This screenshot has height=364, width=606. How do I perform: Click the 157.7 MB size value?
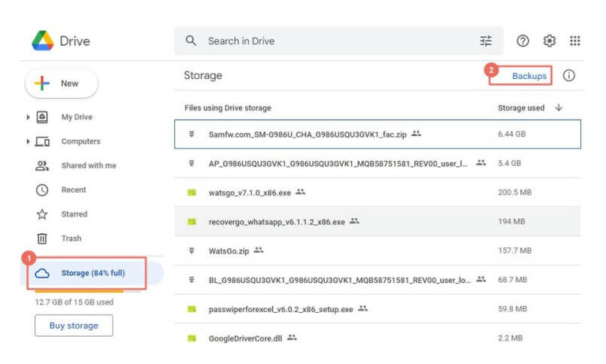click(x=515, y=250)
